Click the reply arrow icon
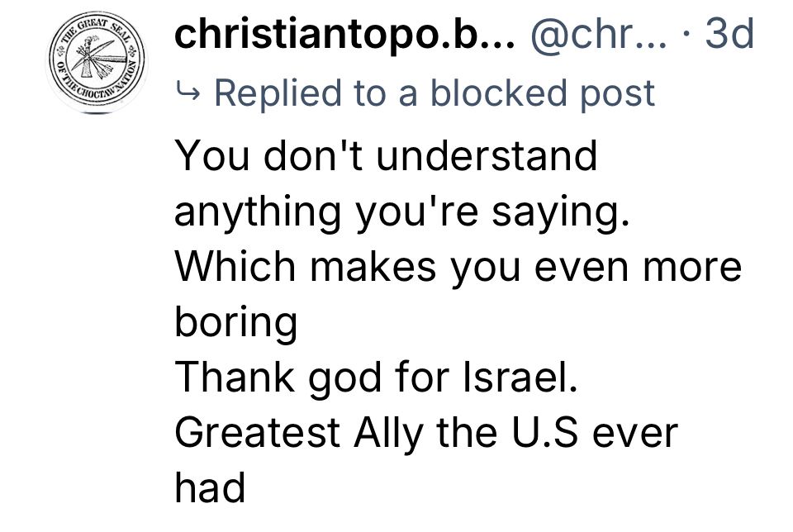Image resolution: width=793 pixels, height=532 pixels. coord(188,93)
